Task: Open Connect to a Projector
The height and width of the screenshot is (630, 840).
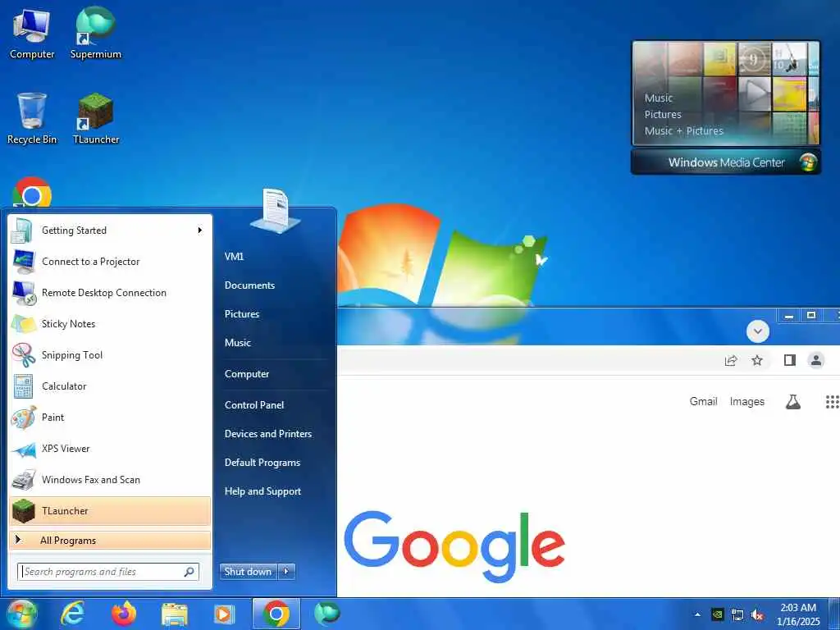Action: pyautogui.click(x=110, y=262)
